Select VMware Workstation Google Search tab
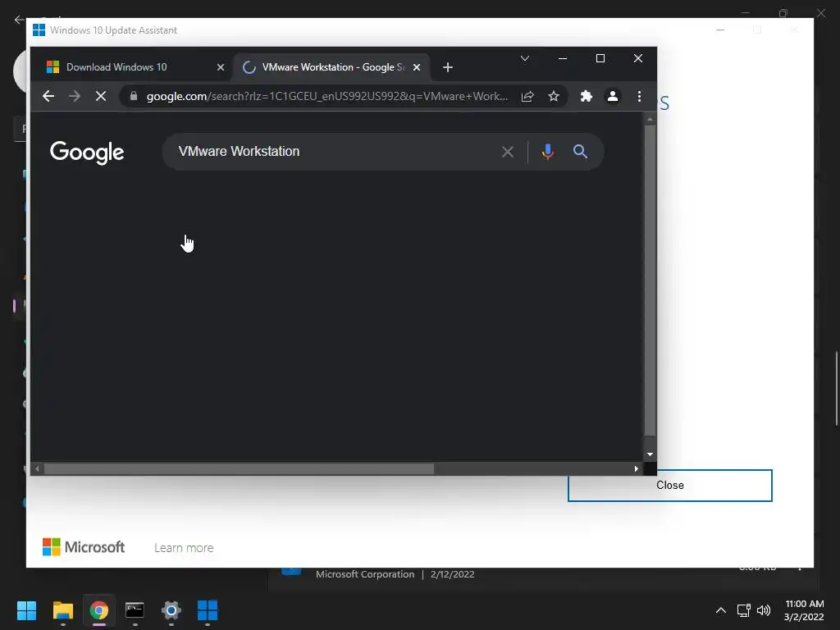This screenshot has height=630, width=840. [331, 67]
